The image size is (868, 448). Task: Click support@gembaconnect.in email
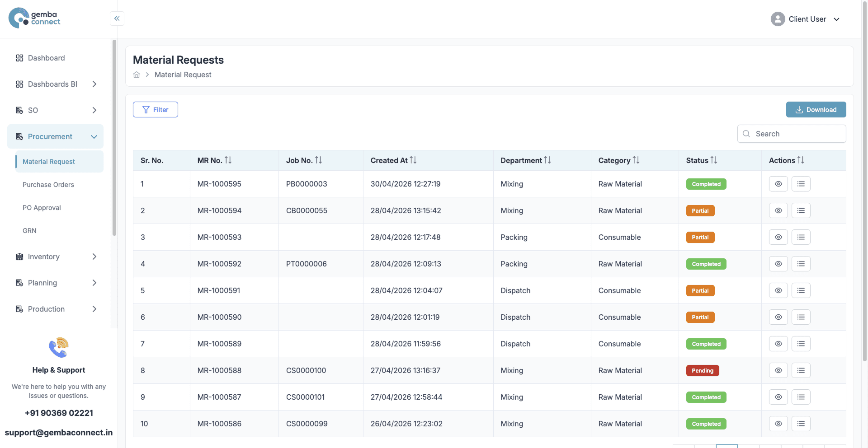click(59, 432)
